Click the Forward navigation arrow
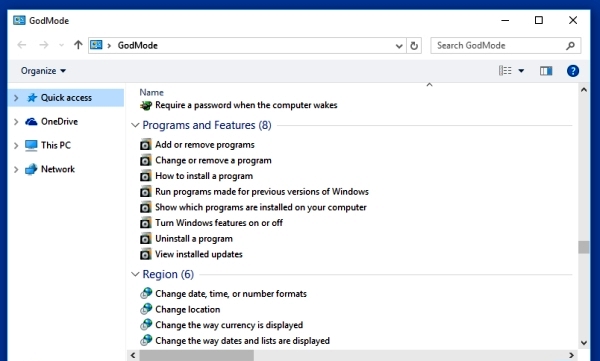 [44, 45]
